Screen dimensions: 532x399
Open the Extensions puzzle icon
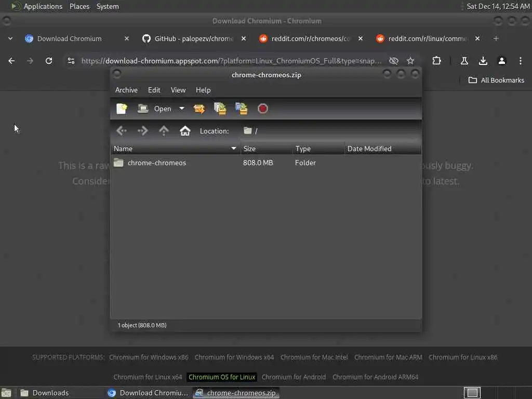(x=436, y=61)
